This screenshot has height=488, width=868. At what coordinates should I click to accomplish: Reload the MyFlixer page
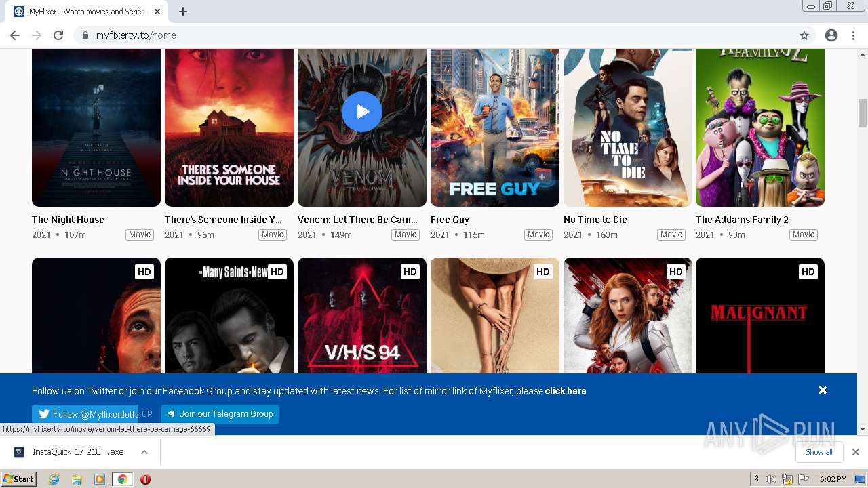[x=58, y=35]
